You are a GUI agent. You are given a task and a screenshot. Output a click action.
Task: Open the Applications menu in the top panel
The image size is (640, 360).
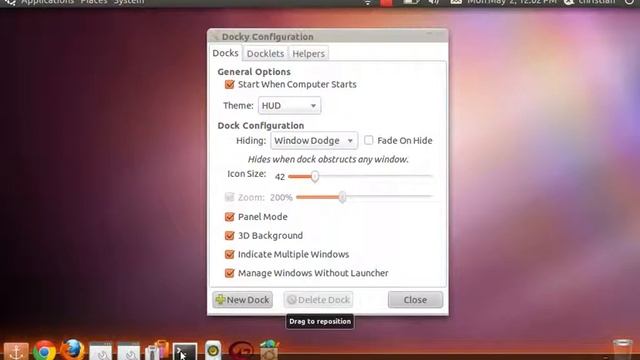tap(47, 2)
